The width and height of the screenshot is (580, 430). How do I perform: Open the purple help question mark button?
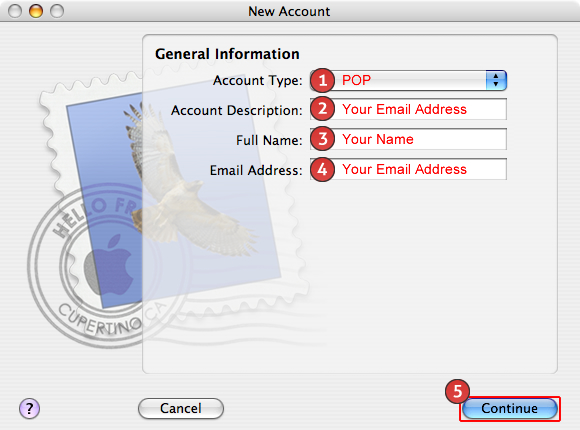pyautogui.click(x=29, y=409)
